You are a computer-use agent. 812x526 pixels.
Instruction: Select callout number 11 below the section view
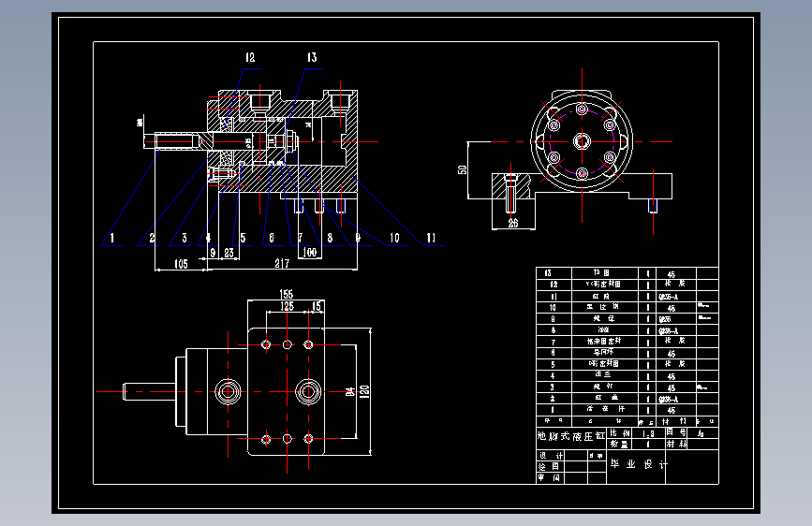[x=431, y=238]
